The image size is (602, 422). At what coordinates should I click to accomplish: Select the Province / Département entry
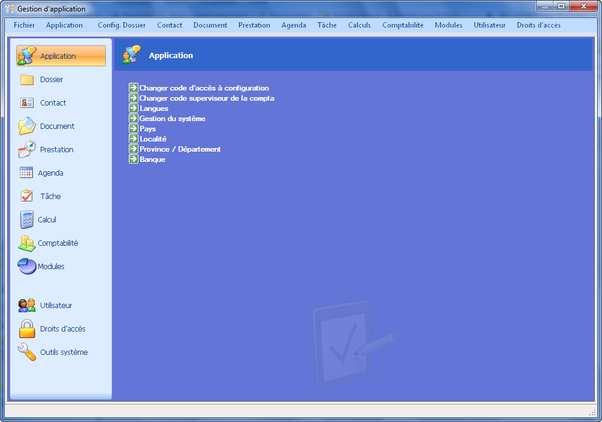(x=180, y=149)
